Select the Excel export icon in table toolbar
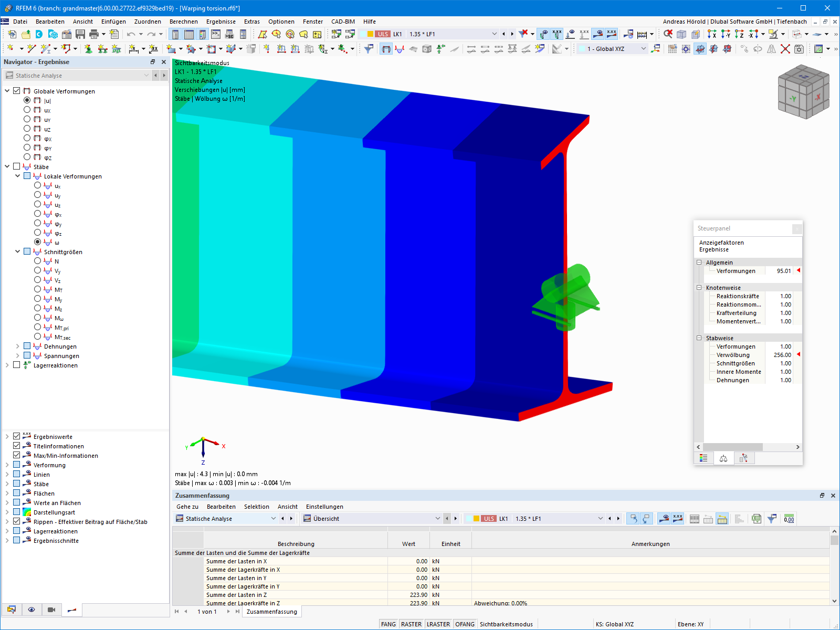Screen dimensions: 840x630 tap(756, 518)
